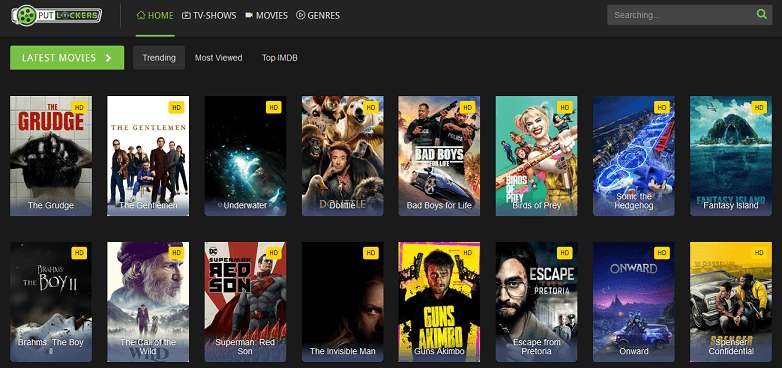Click the HD badge on Brahms The Boy II
The height and width of the screenshot is (368, 782).
click(x=79, y=253)
